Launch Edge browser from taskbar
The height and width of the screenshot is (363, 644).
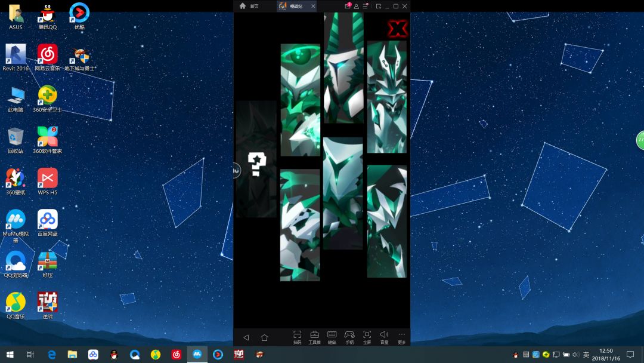point(52,355)
